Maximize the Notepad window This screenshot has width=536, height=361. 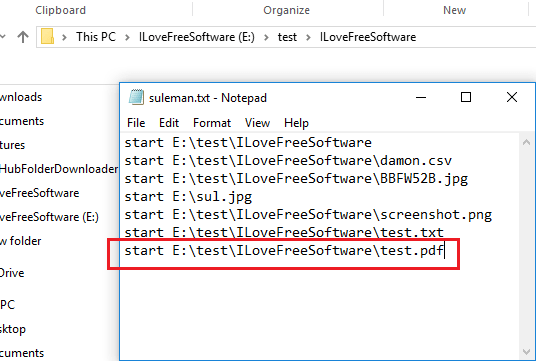[x=466, y=97]
